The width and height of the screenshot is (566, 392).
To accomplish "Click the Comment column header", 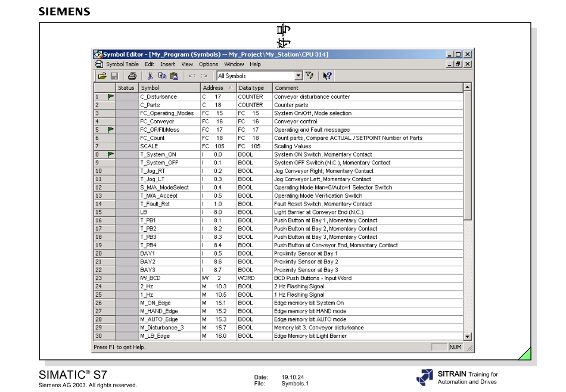I will (x=368, y=88).
